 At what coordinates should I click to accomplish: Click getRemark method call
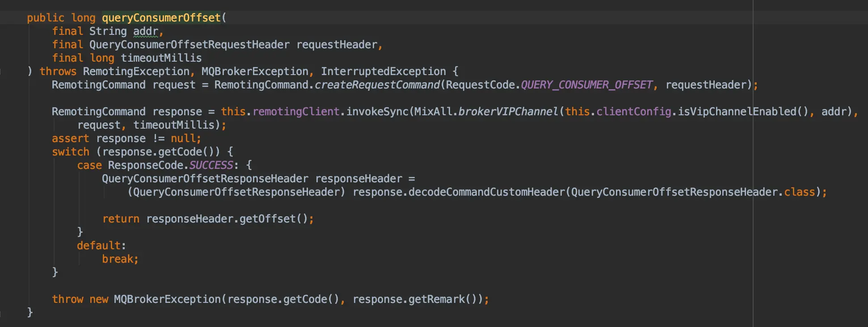pyautogui.click(x=437, y=299)
